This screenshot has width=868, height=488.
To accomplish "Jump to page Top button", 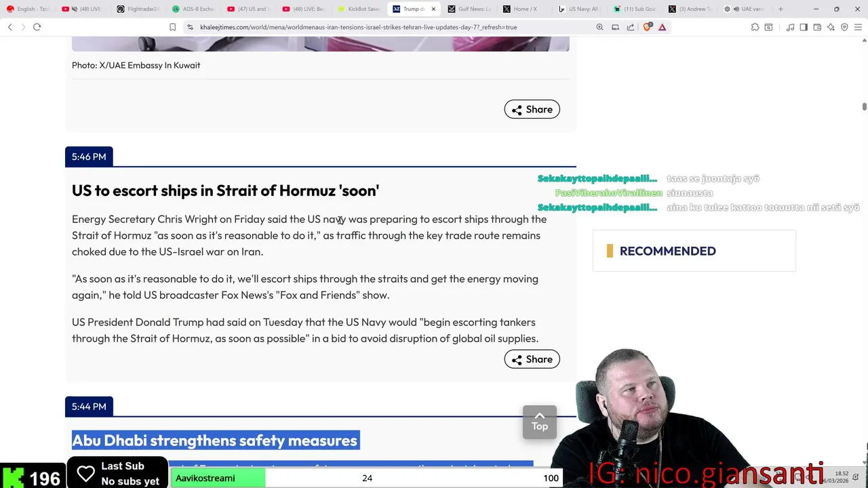I will pyautogui.click(x=540, y=422).
